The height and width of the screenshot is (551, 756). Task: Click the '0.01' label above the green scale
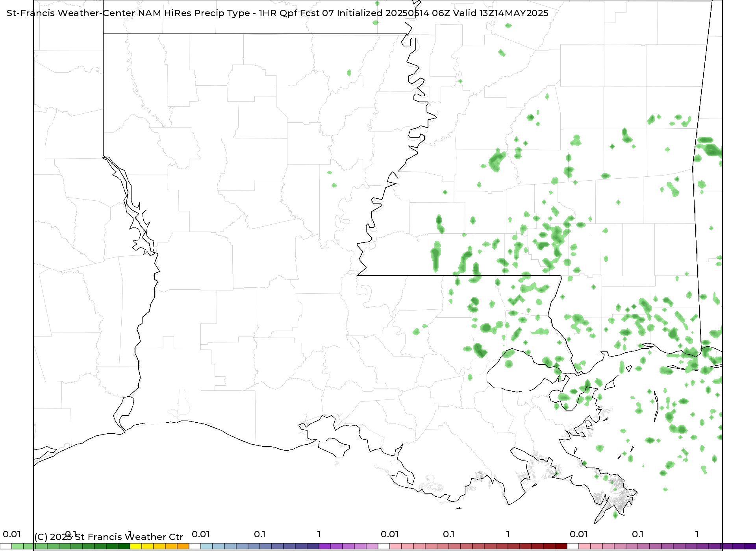coord(12,534)
